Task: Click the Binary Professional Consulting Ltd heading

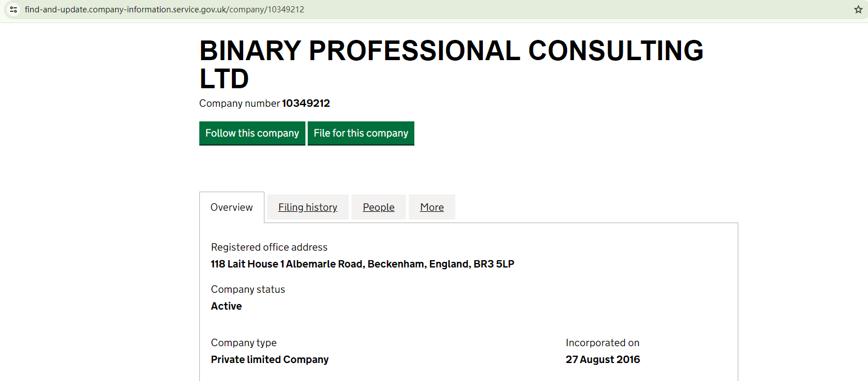Action: click(x=451, y=65)
